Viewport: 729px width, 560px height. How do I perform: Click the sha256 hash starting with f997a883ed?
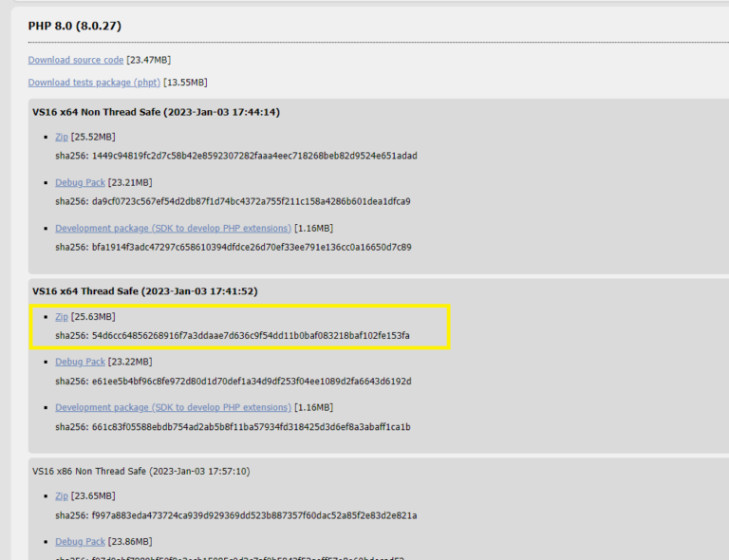tap(253, 515)
